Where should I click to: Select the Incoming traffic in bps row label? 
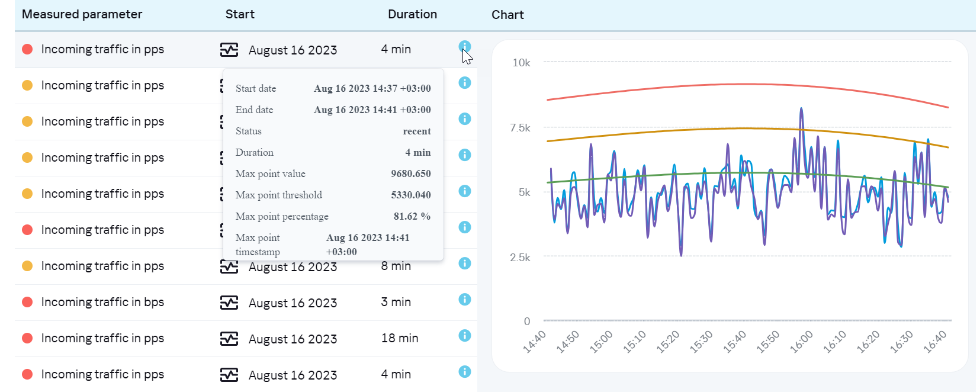[x=102, y=302]
